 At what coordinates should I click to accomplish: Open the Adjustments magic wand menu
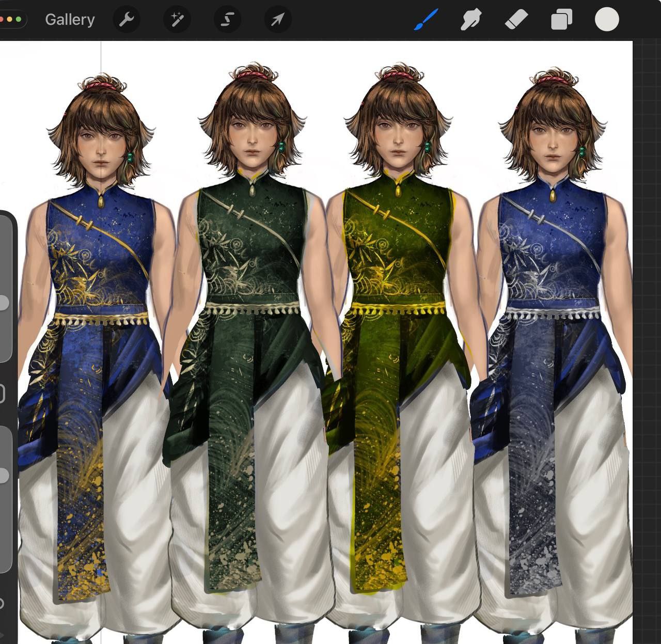pos(177,20)
